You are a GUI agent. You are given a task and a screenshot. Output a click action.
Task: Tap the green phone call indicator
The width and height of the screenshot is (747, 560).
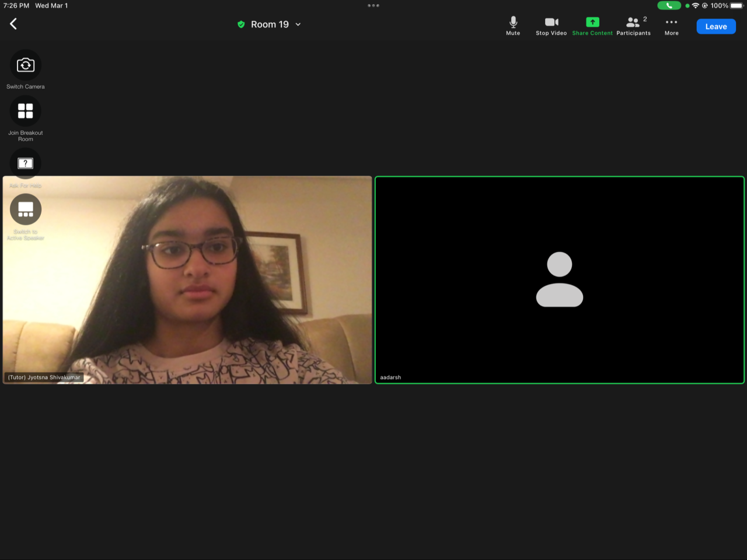click(669, 5)
